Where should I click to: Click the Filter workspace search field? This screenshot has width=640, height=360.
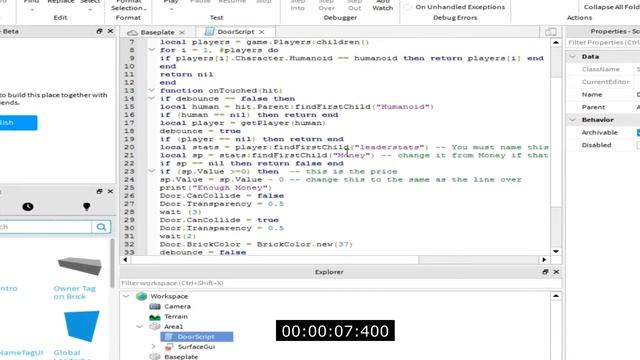341,283
